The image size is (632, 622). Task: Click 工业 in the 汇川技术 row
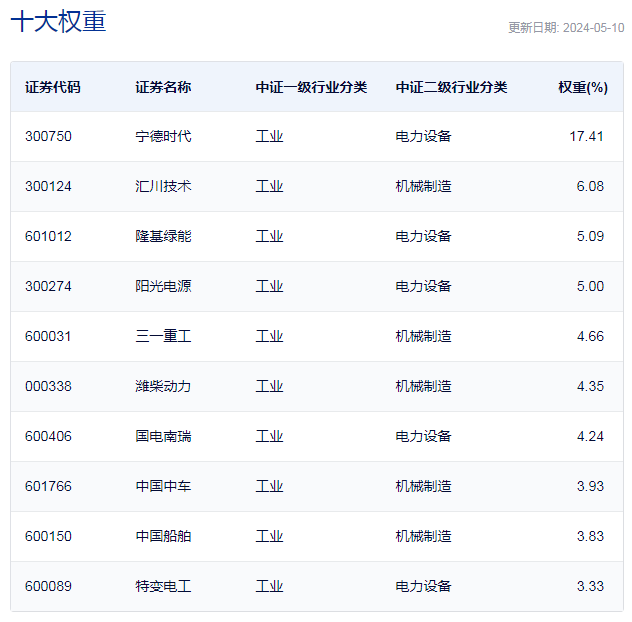[269, 186]
